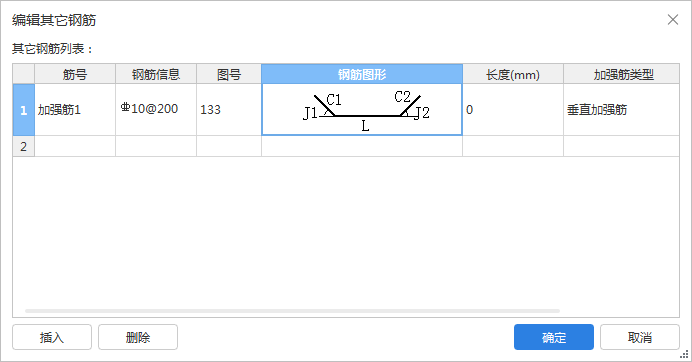Screen dimensions: 692x362
Task: Click the table's top-left corner select-all cell
Action: click(x=24, y=74)
